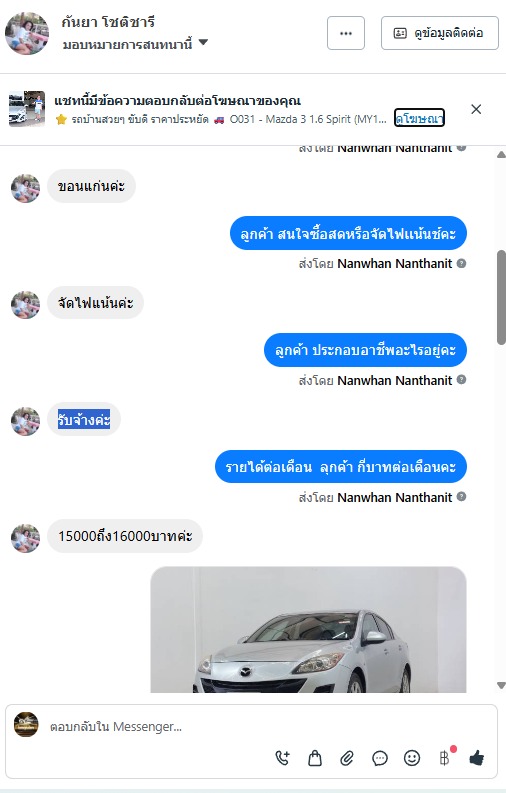506x793 pixels.
Task: Open the shopping bag order icon
Action: click(315, 758)
